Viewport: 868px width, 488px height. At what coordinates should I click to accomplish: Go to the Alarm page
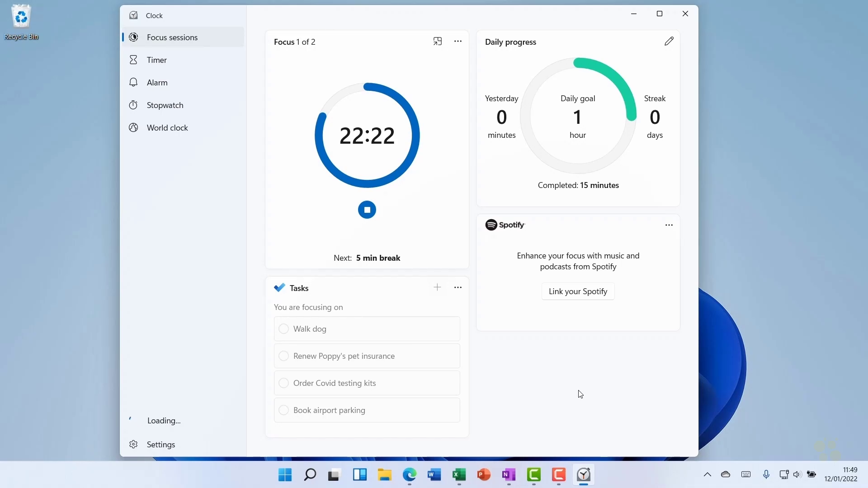pyautogui.click(x=183, y=83)
